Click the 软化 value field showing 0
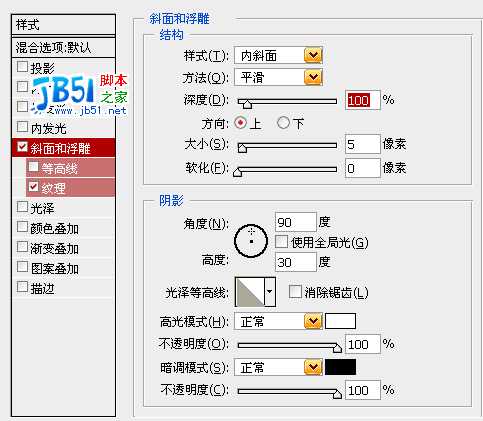 pyautogui.click(x=363, y=168)
